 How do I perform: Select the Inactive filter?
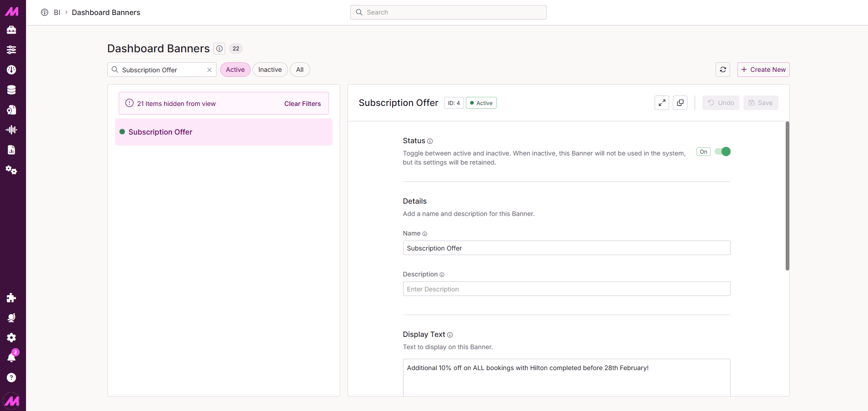tap(270, 70)
